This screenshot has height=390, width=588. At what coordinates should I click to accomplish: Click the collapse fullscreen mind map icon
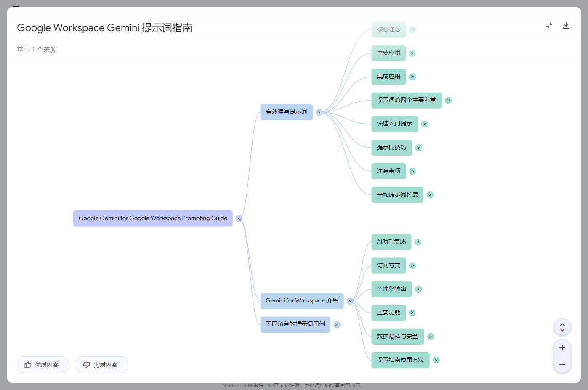(549, 26)
